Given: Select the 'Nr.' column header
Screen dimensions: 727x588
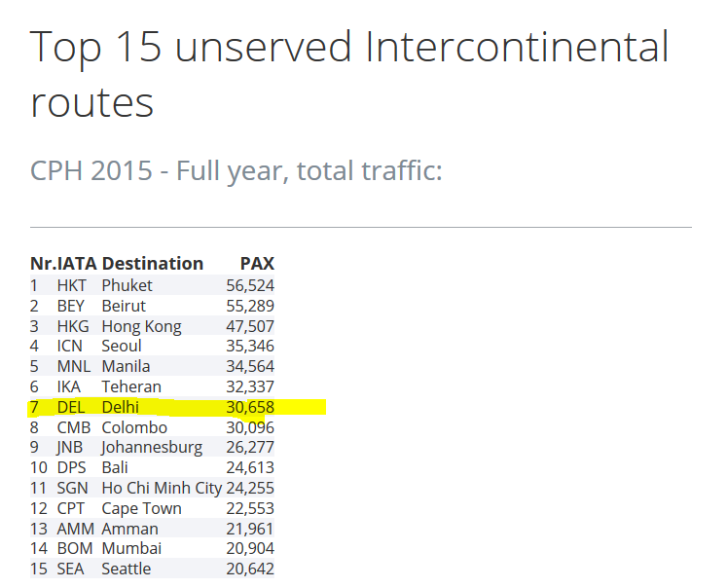Looking at the screenshot, I should (43, 264).
